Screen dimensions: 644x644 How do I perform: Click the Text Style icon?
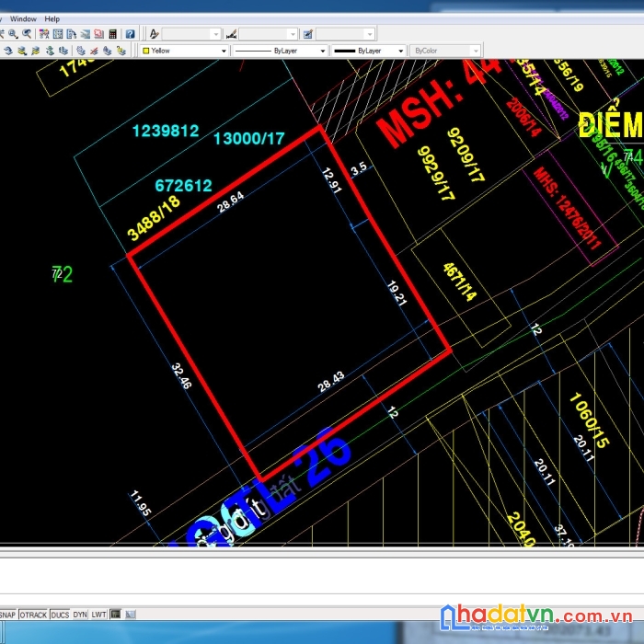(154, 34)
